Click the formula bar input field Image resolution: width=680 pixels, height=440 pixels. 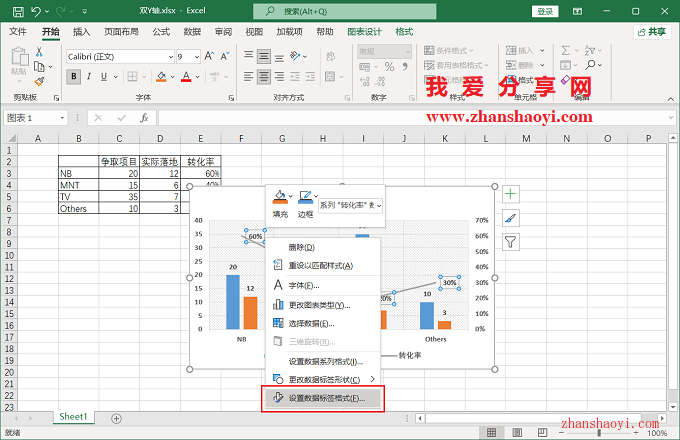[412, 118]
